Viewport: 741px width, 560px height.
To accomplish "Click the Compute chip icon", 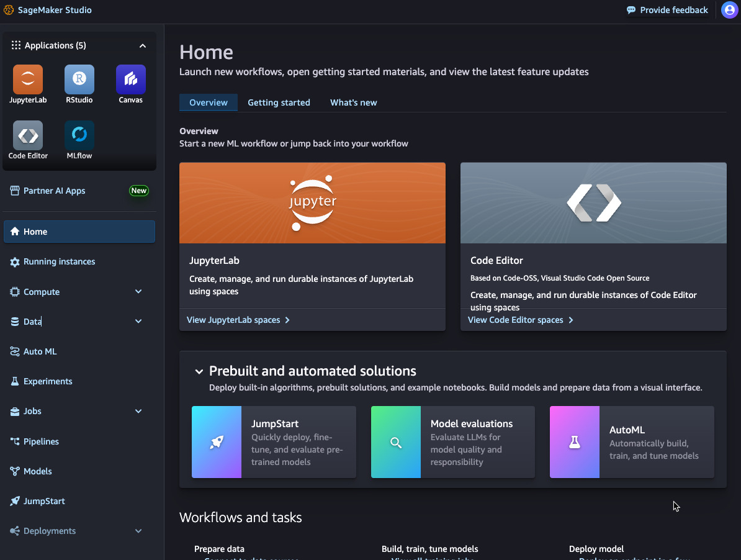I will 15,292.
